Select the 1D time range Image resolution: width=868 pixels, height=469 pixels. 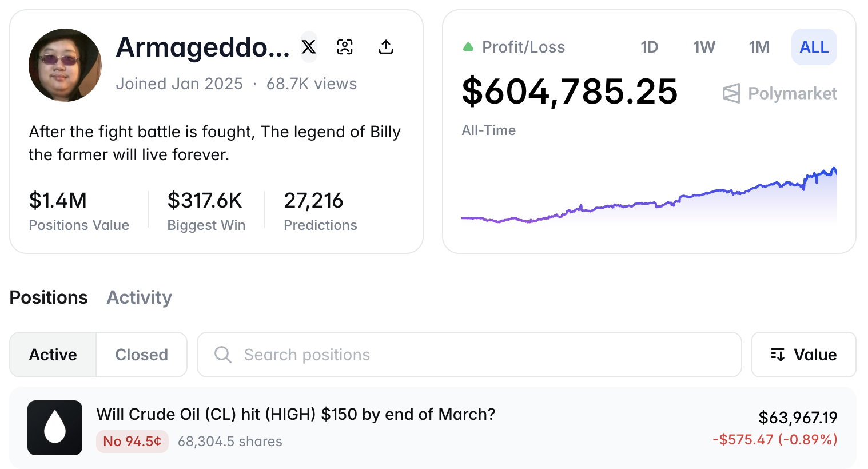point(649,47)
